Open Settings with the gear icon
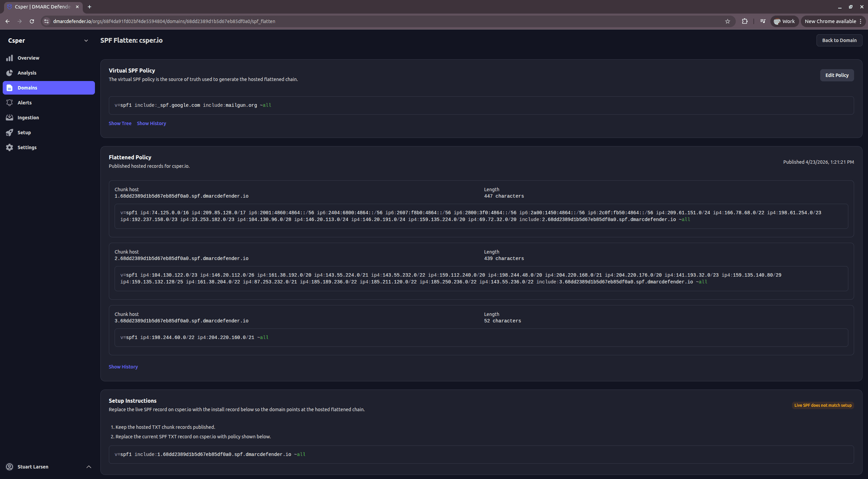The width and height of the screenshot is (868, 479). [x=10, y=147]
